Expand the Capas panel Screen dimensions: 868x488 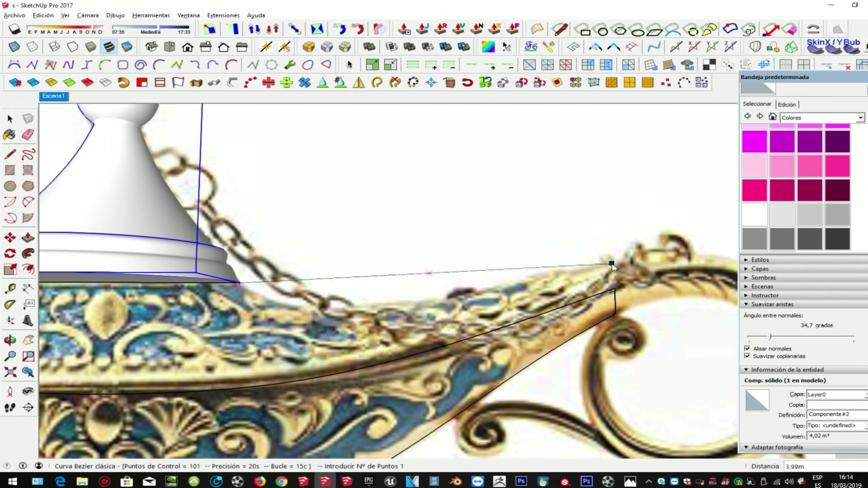tap(759, 269)
